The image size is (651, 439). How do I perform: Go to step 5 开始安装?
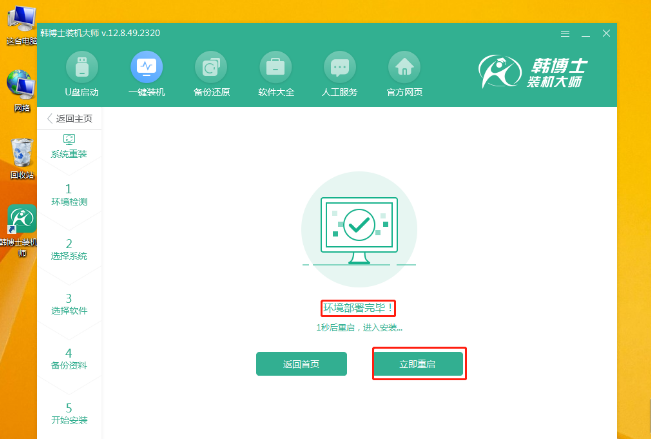(x=69, y=414)
